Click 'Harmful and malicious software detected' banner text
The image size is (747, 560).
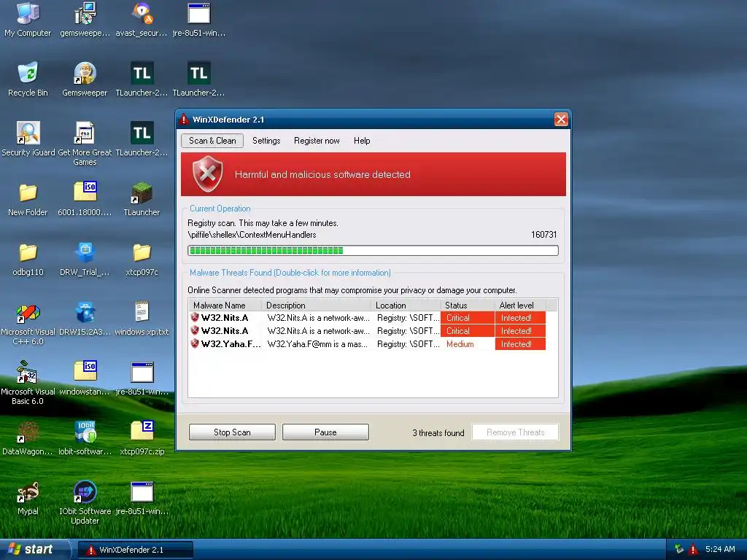pos(322,175)
